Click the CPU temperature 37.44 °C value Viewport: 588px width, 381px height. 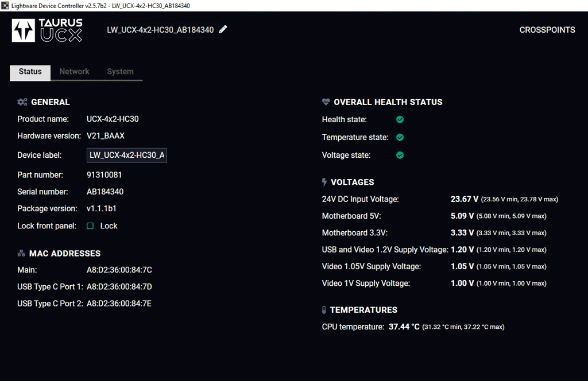pos(404,326)
